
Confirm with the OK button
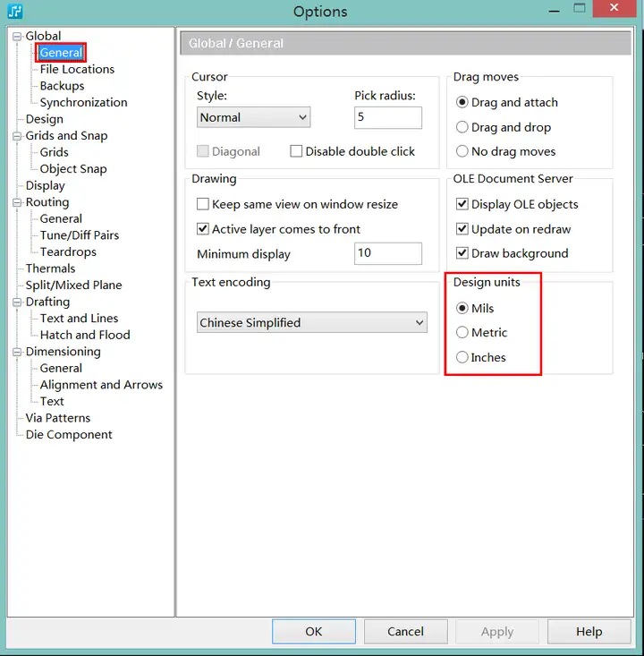[314, 631]
